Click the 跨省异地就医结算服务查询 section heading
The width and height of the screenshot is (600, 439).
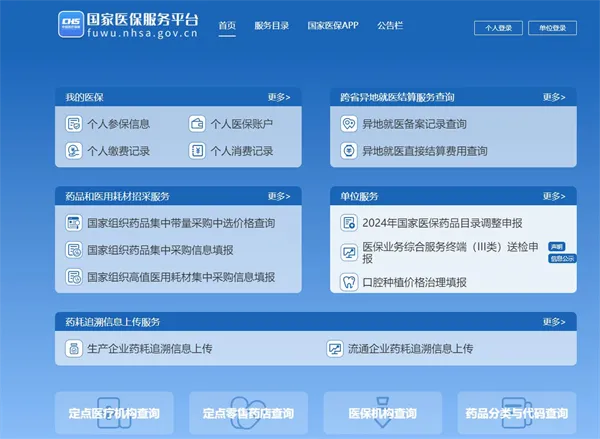[397, 97]
